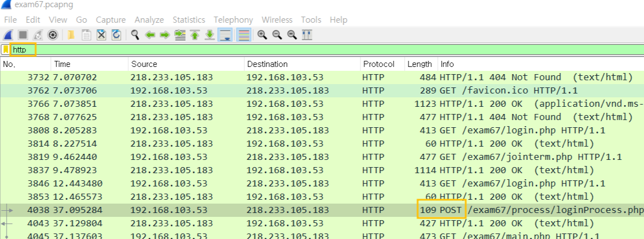Sort by the Source column header
The width and height of the screenshot is (644, 239).
coord(186,64)
